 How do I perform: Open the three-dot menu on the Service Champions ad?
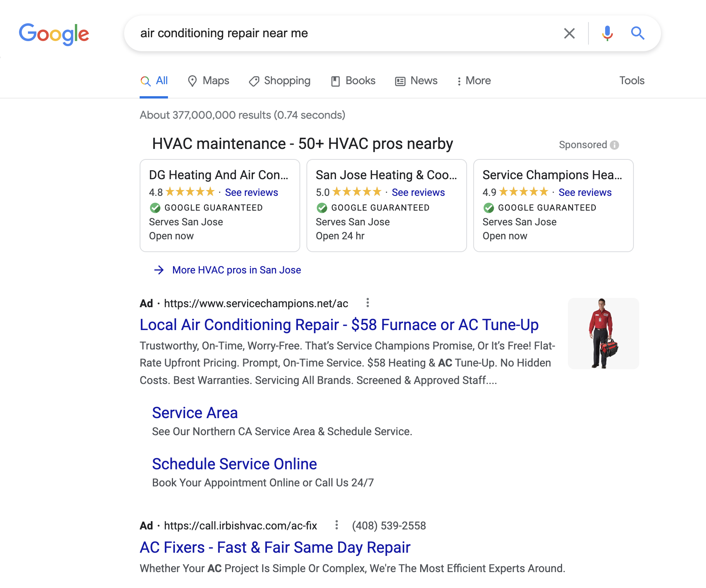(367, 303)
